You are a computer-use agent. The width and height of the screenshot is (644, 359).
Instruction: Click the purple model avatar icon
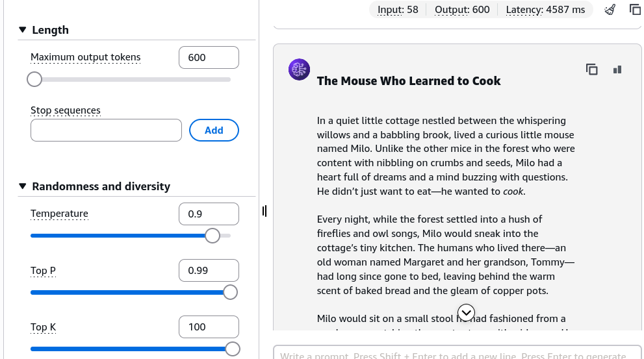click(299, 69)
